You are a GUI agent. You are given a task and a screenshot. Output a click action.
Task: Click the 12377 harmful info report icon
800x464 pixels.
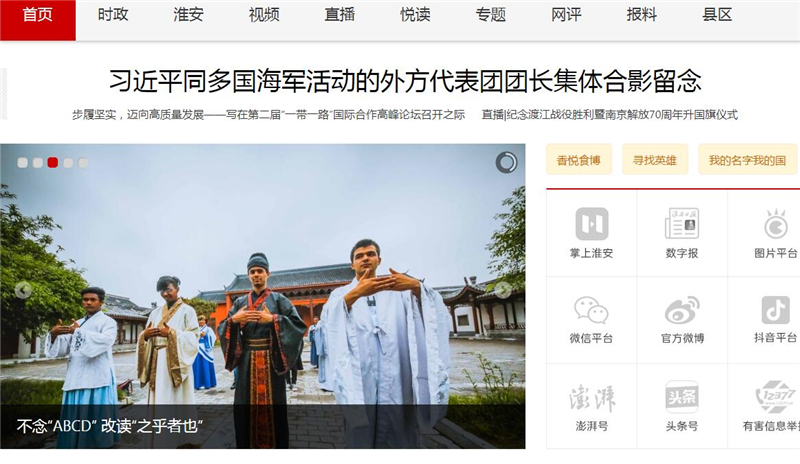pos(776,397)
